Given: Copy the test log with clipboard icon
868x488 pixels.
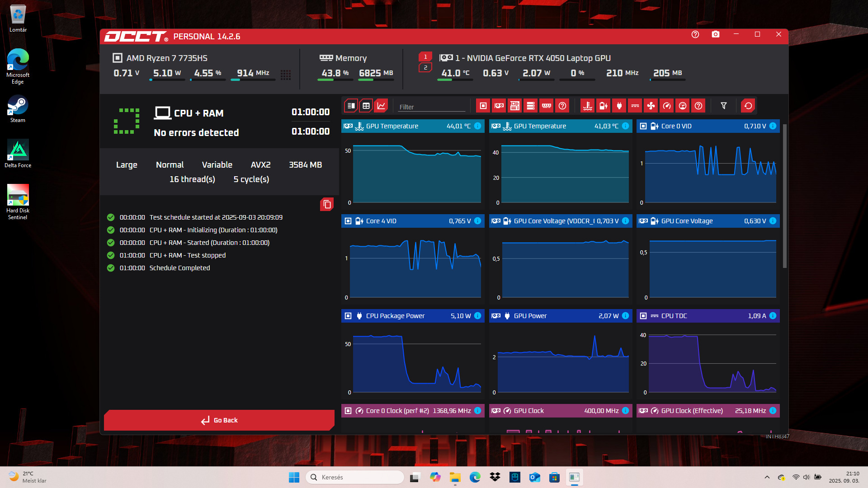Looking at the screenshot, I should [327, 205].
